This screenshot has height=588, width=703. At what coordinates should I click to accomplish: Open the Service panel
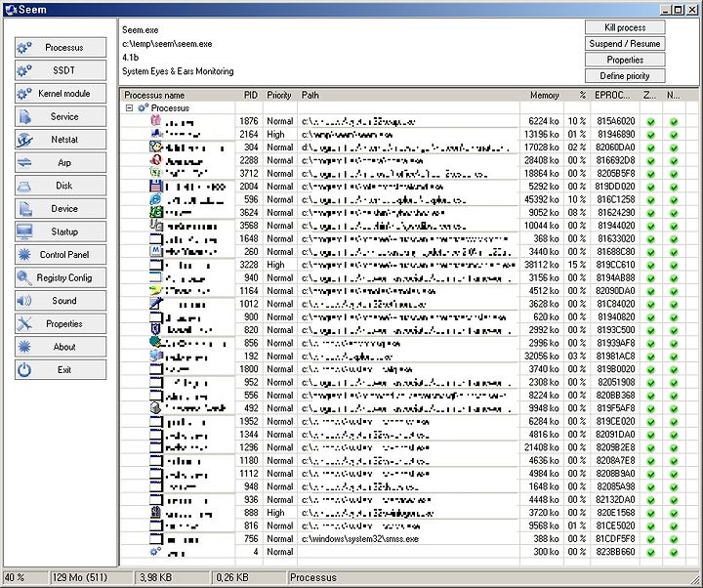pos(61,116)
